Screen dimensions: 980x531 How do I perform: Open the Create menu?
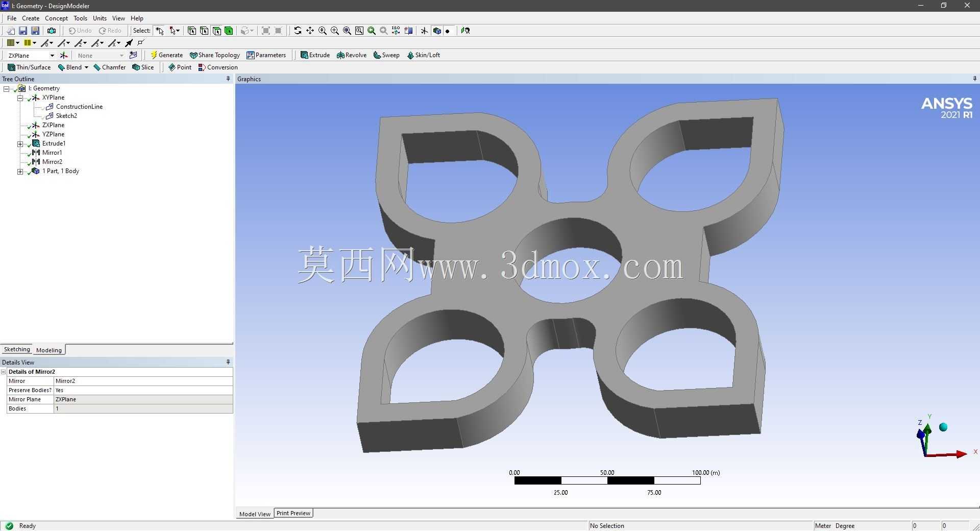click(31, 18)
